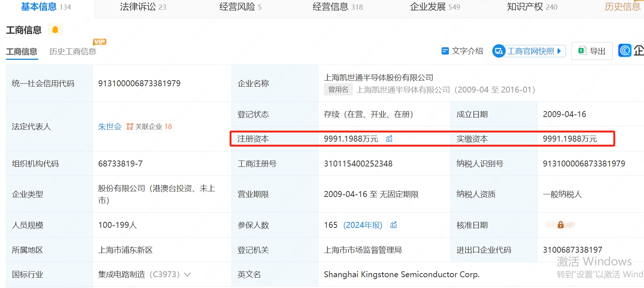Open legal representative 朱世会 link

pos(110,126)
